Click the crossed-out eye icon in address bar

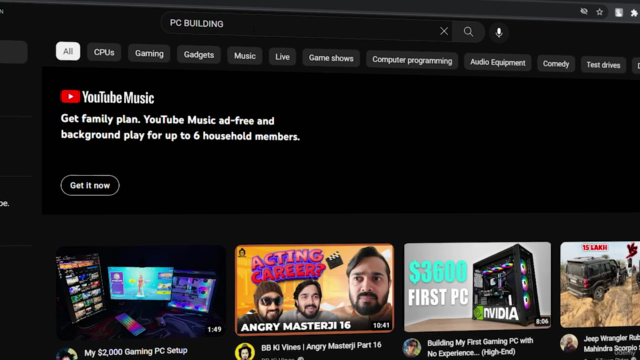pos(584,11)
